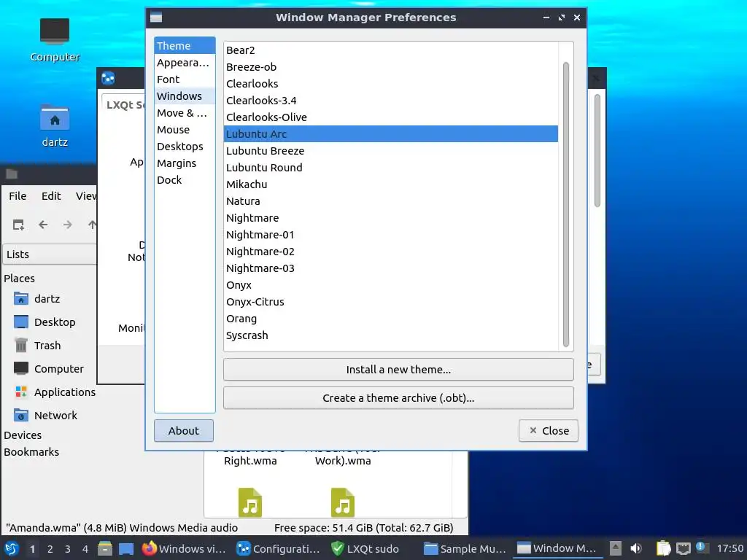Open the Desktops settings page
This screenshot has height=560, width=747.
(185, 146)
